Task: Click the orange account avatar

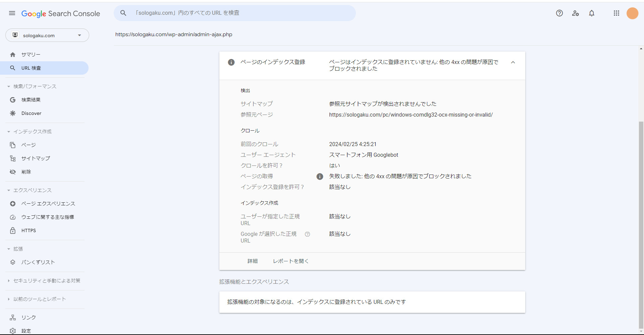Action: 632,13
